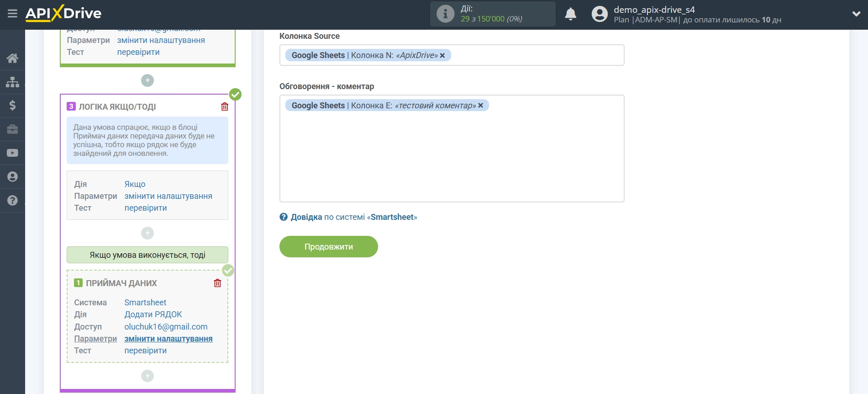Open the connections sitemap sidebar icon

12,82
